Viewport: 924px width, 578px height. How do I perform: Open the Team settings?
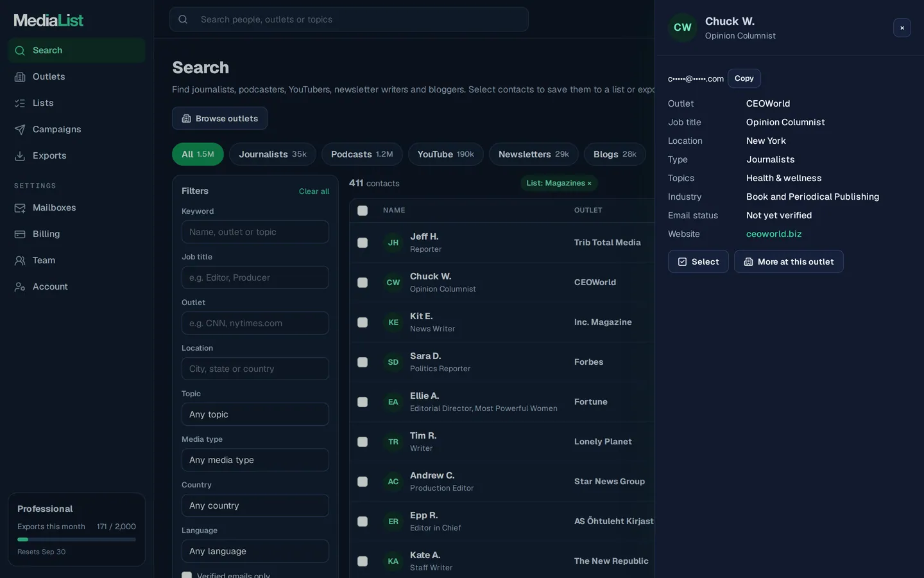[76, 260]
